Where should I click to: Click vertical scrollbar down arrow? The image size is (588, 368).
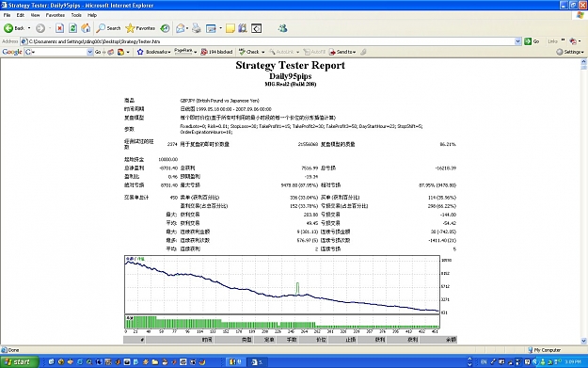pos(584,341)
